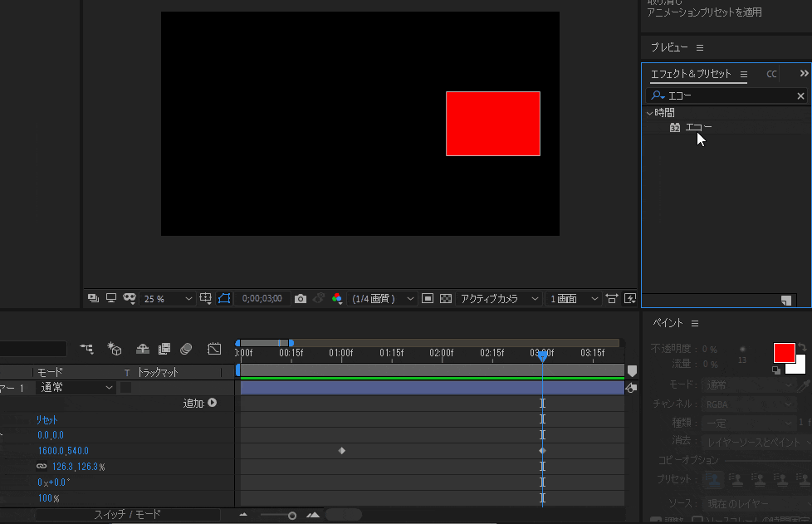Screen dimensions: 812x524
Task: Toggle the Draft 3D icon
Action: click(x=114, y=349)
